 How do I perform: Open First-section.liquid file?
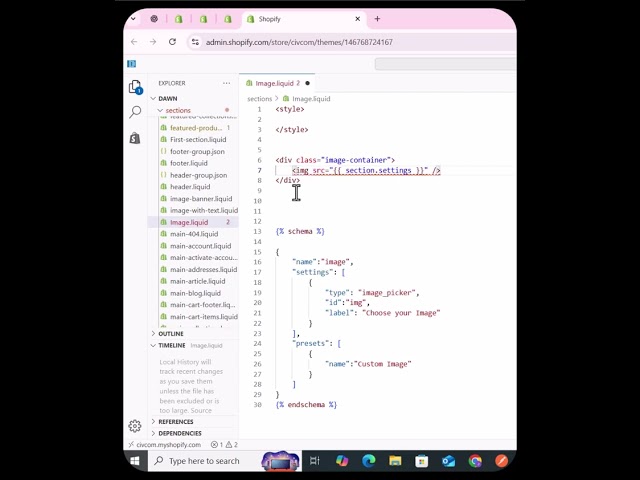[x=198, y=140]
